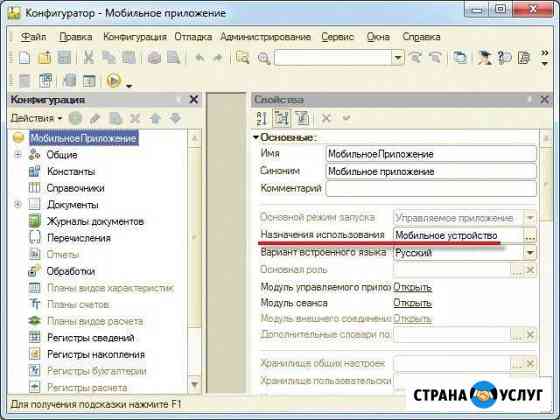This screenshot has width=560, height=420.
Task: Collapse the Основные section
Action: (x=256, y=137)
